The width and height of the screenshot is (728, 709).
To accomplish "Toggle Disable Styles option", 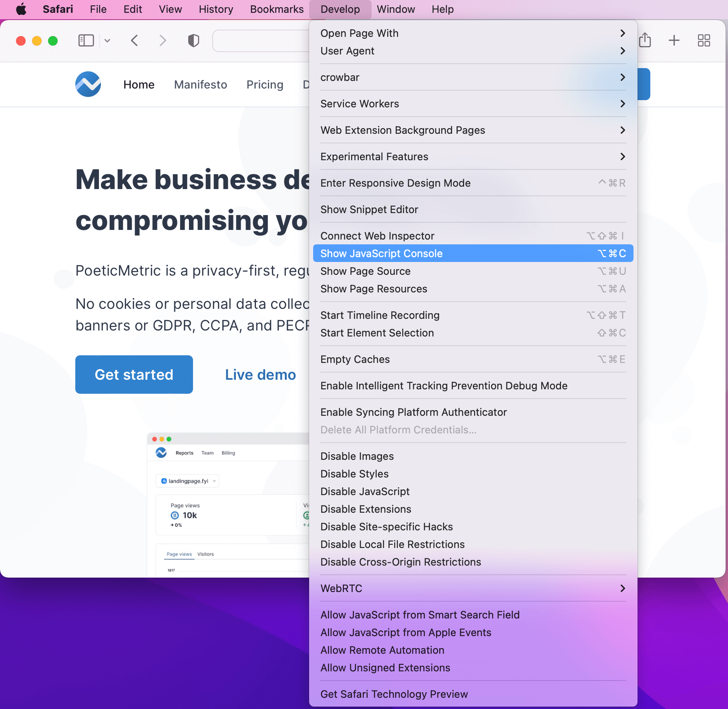I will (473, 474).
